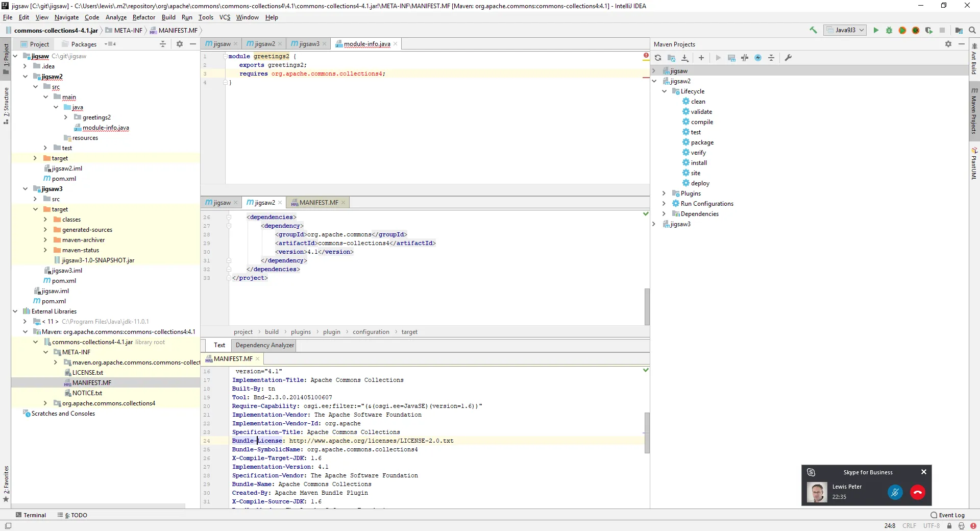Expand the Plugins node in Maven Projects
Image resolution: width=980 pixels, height=531 pixels.
pos(664,194)
